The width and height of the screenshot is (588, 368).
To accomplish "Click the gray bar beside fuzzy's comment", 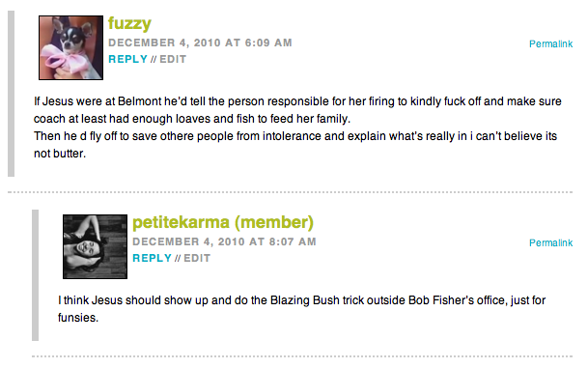I will pyautogui.click(x=12, y=94).
